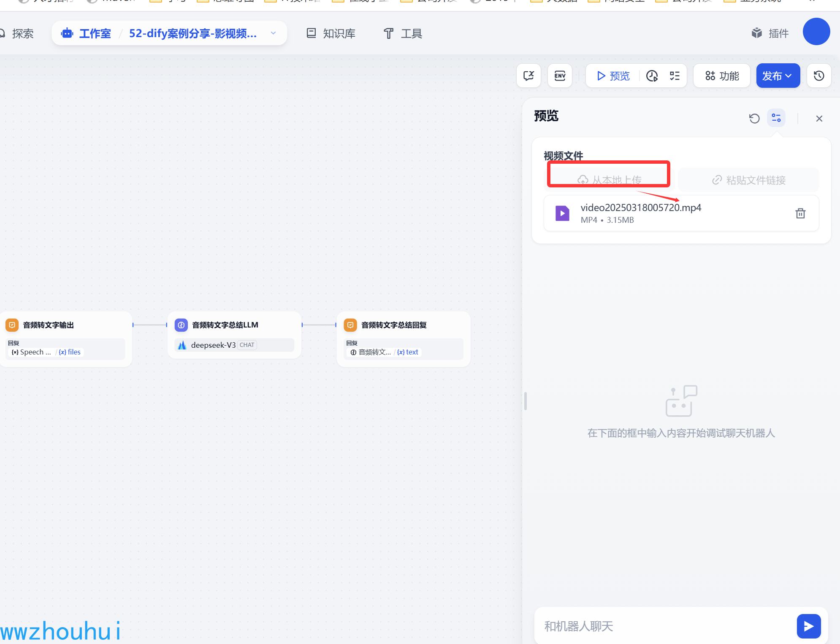Click the LLM node purple icon

[x=181, y=325]
